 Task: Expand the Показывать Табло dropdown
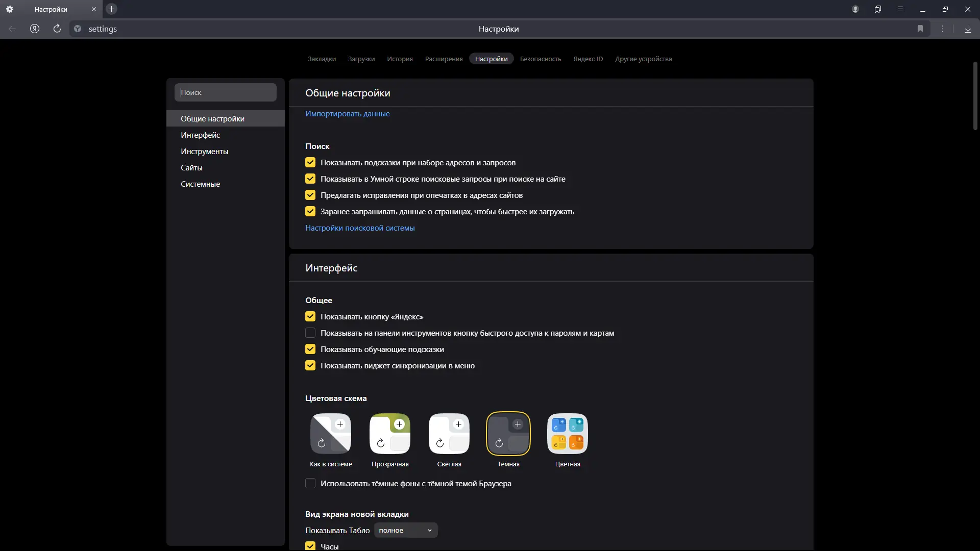pos(406,531)
